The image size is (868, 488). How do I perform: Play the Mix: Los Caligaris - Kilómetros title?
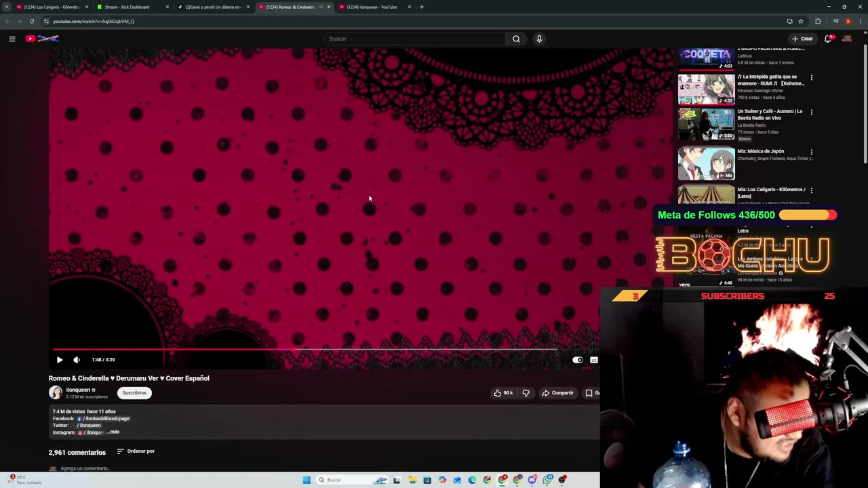(772, 192)
